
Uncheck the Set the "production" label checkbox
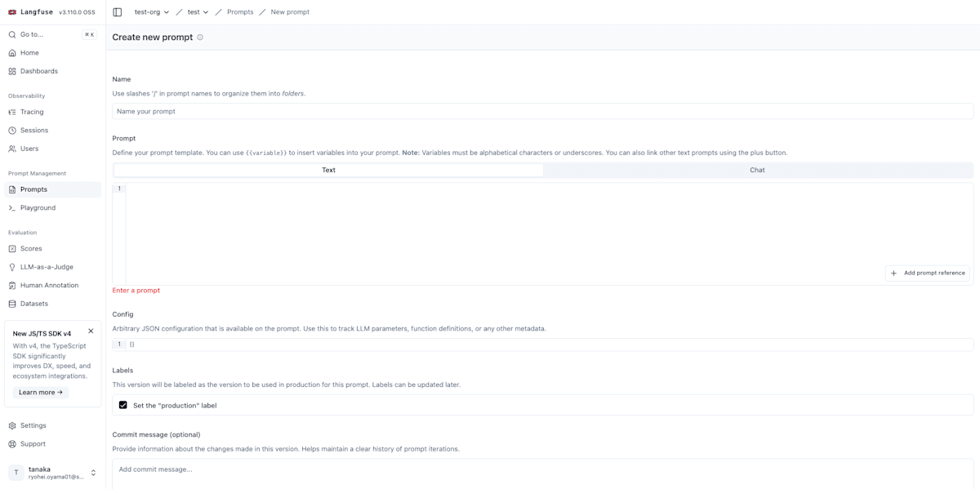coord(123,405)
